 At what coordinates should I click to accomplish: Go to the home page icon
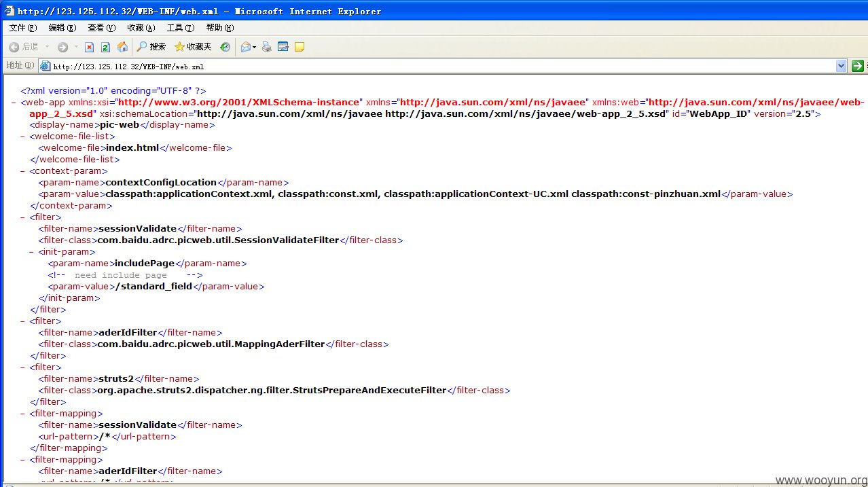[122, 47]
